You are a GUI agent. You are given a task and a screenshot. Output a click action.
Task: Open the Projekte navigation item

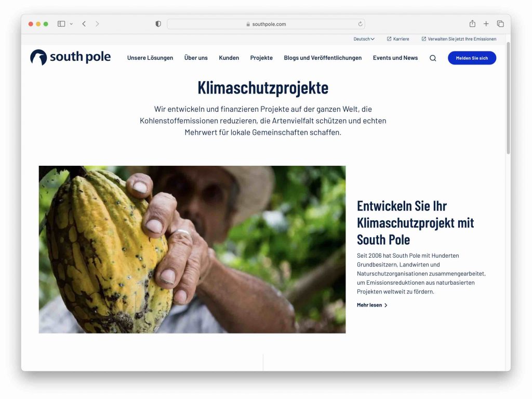tap(261, 58)
